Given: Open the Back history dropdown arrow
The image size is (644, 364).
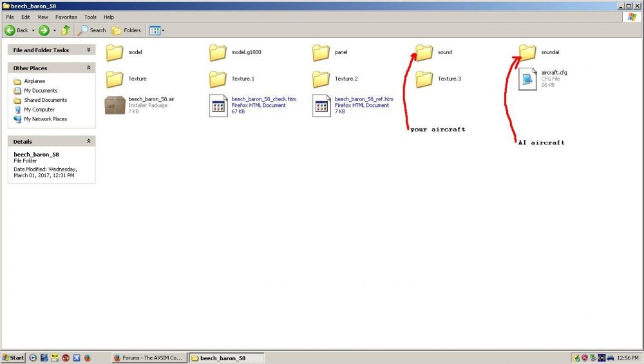Looking at the screenshot, I should (33, 30).
